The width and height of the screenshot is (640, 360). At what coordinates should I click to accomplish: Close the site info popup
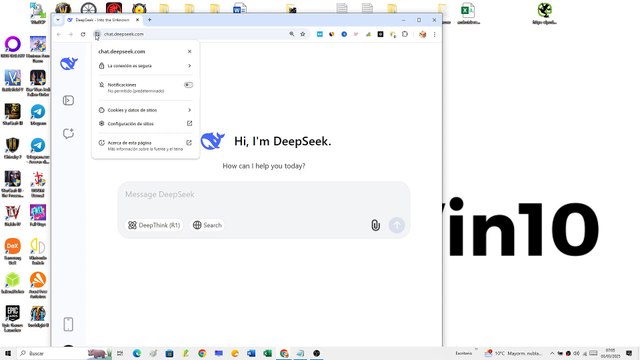(189, 51)
